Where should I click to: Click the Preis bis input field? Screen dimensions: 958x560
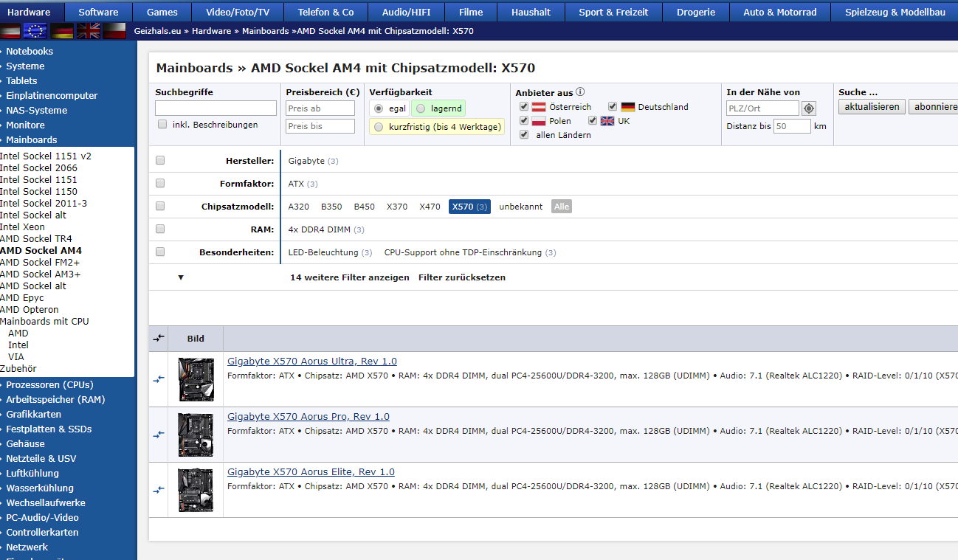click(x=320, y=126)
